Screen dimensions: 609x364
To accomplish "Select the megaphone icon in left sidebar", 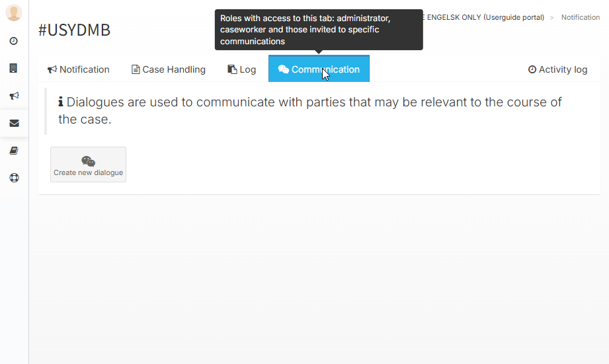I will 14,96.
